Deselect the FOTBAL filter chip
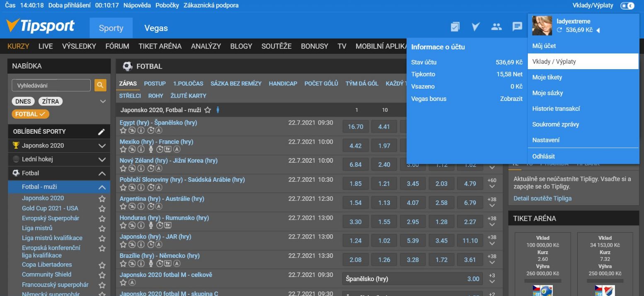 click(30, 114)
